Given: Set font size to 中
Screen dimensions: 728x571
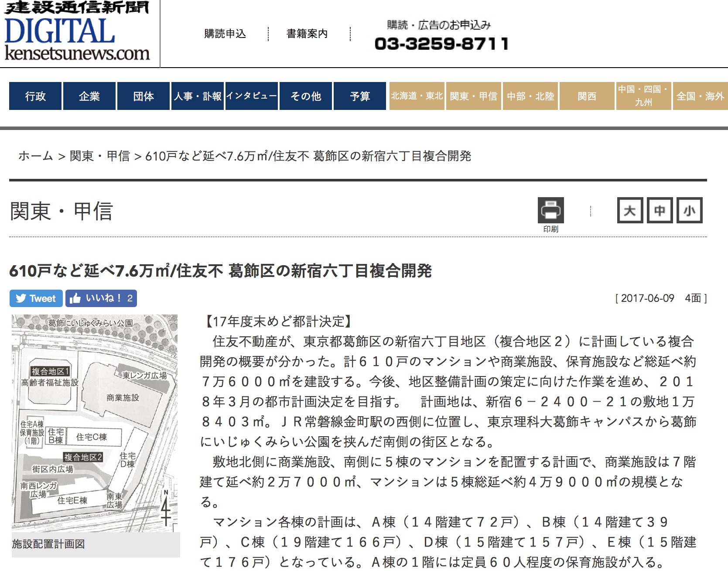Looking at the screenshot, I should click(660, 210).
